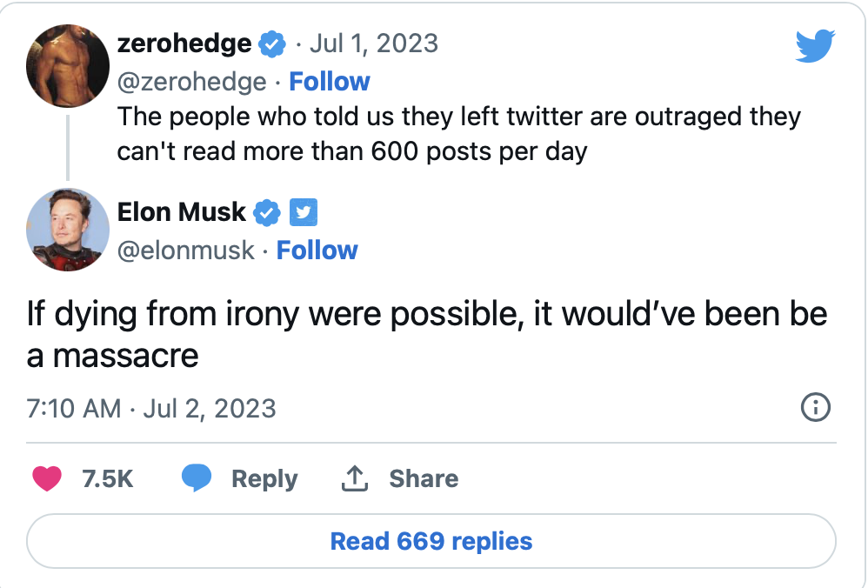Click the Jul 1, 2023 date on zerohedge's post
The image size is (868, 588).
pyautogui.click(x=376, y=43)
